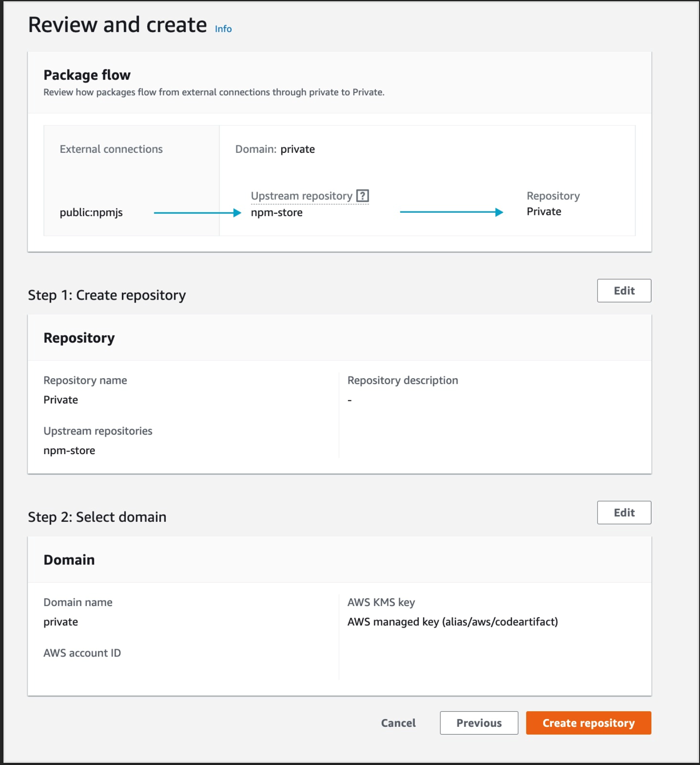Edit Step 2 Select domain

tap(624, 512)
